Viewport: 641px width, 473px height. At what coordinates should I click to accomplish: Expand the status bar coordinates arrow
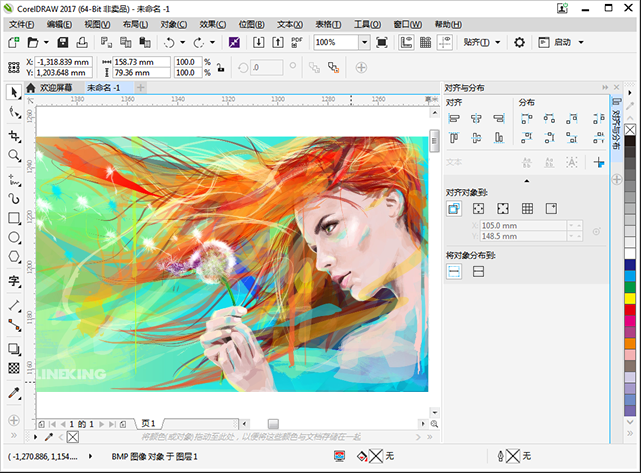[90, 456]
